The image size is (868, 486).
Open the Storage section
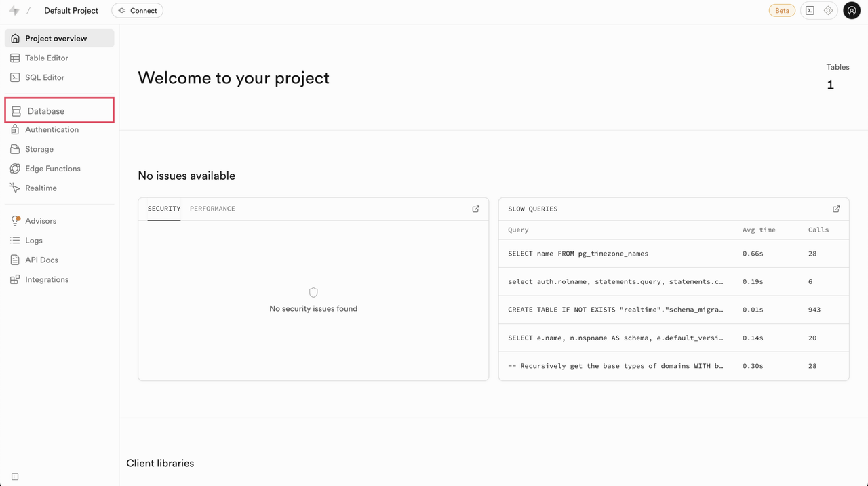pyautogui.click(x=39, y=149)
